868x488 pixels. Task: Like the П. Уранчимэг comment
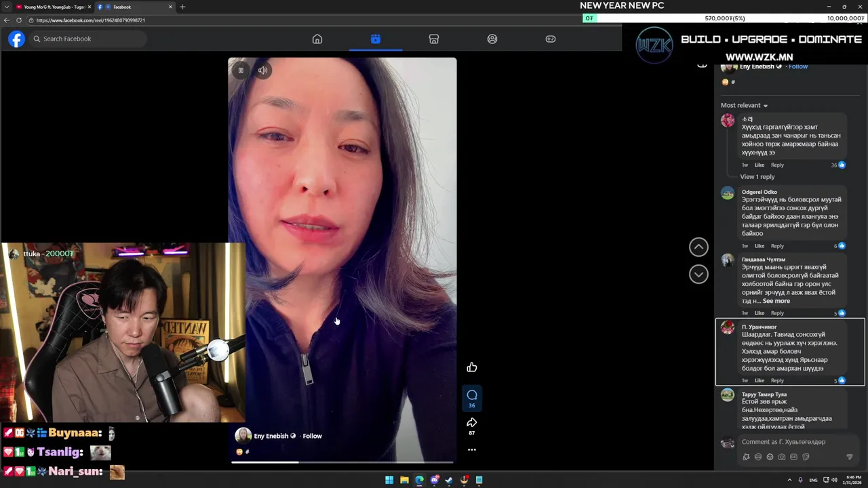coord(759,380)
